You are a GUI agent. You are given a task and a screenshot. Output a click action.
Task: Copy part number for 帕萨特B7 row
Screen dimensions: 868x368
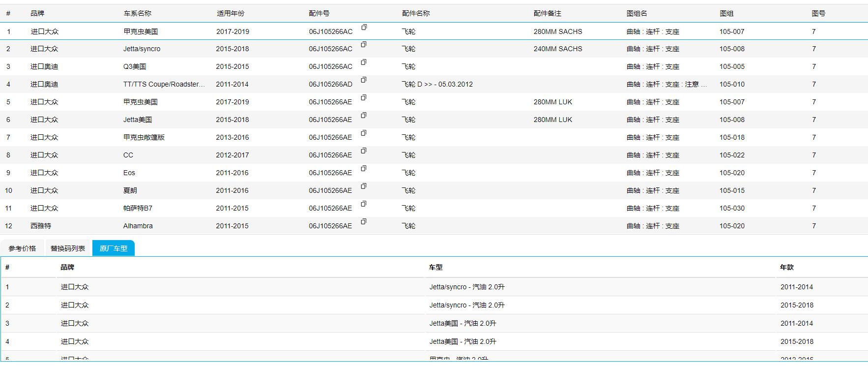pyautogui.click(x=364, y=204)
